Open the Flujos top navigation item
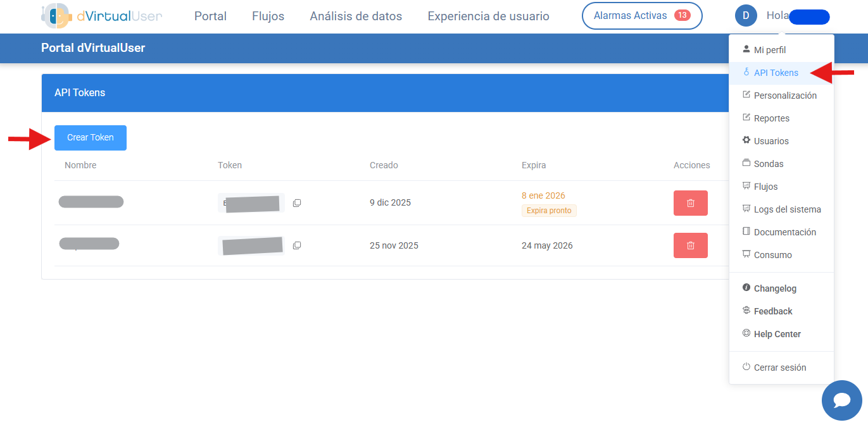This screenshot has width=868, height=427. click(268, 16)
